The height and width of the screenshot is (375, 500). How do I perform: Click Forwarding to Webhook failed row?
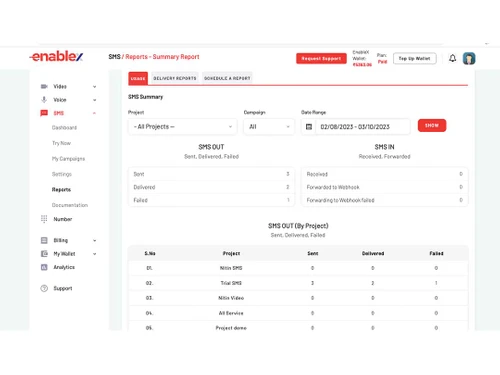pyautogui.click(x=384, y=200)
